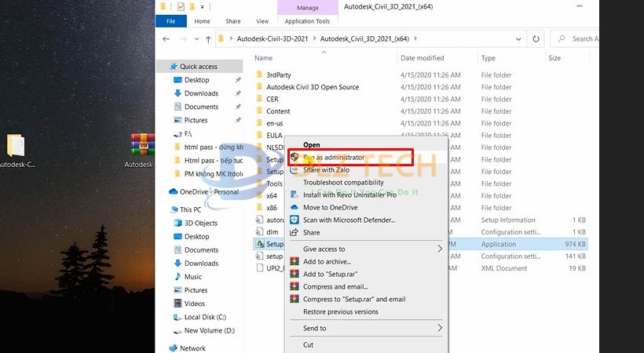Click the Manage contextual tab

click(308, 8)
